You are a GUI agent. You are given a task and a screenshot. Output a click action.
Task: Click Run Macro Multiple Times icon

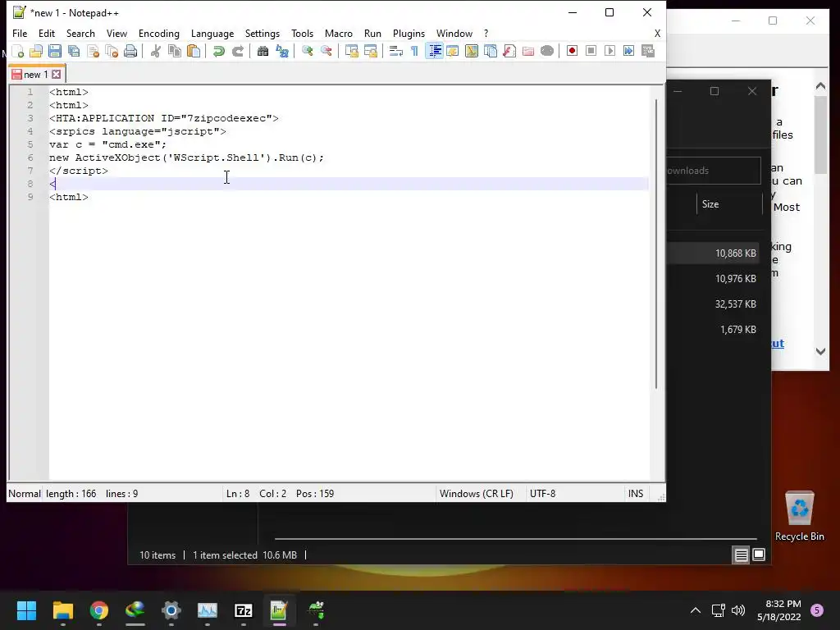tap(628, 51)
